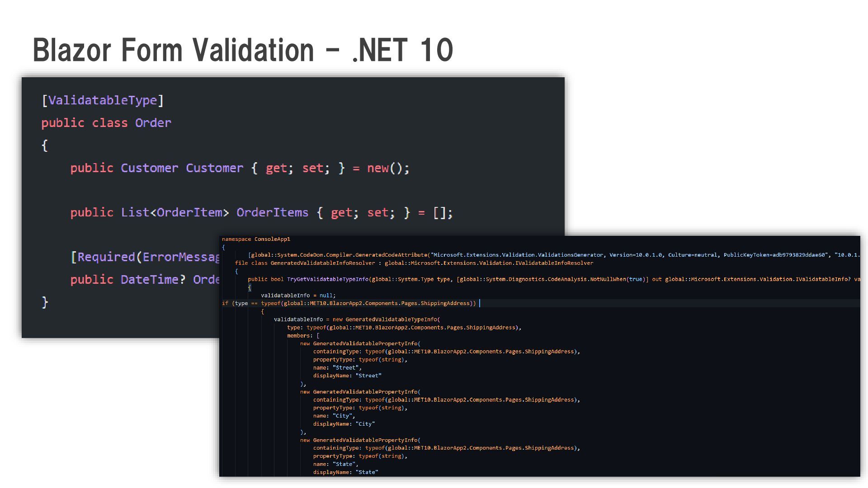Click the ValidatableType attribute in the code
Screen dimensions: 868x488
(x=103, y=100)
